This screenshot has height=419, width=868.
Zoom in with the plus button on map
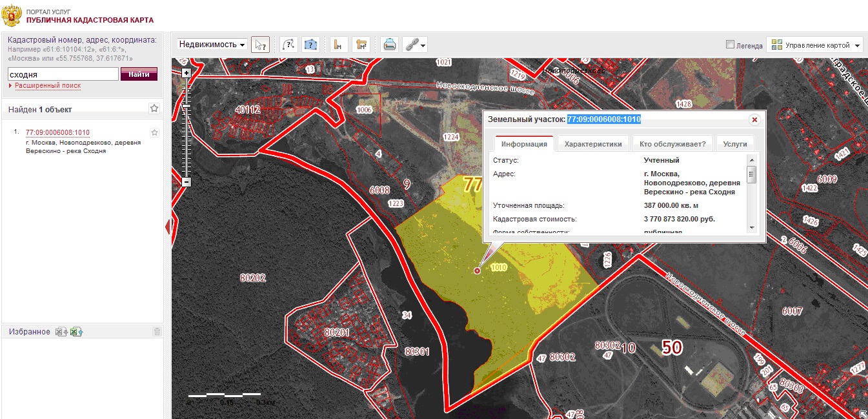coord(187,73)
